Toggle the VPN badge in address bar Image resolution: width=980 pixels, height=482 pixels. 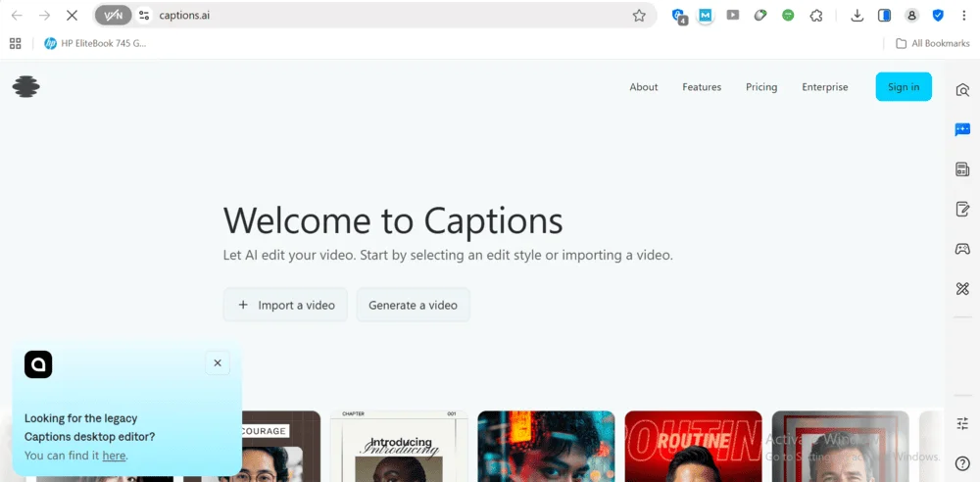point(114,16)
